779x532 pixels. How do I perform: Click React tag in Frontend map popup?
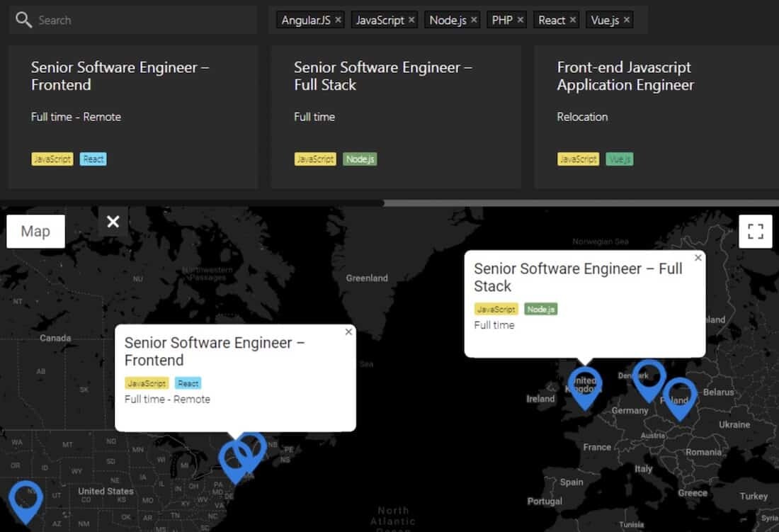tap(188, 383)
